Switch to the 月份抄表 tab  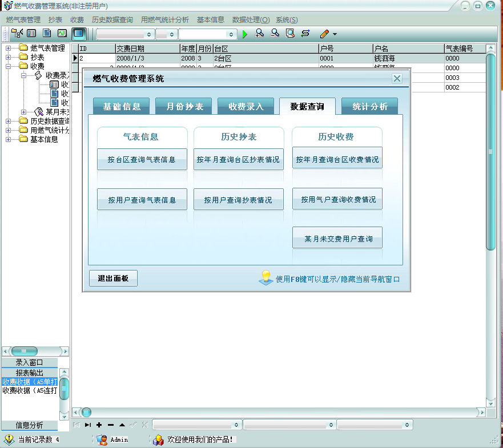pos(184,106)
